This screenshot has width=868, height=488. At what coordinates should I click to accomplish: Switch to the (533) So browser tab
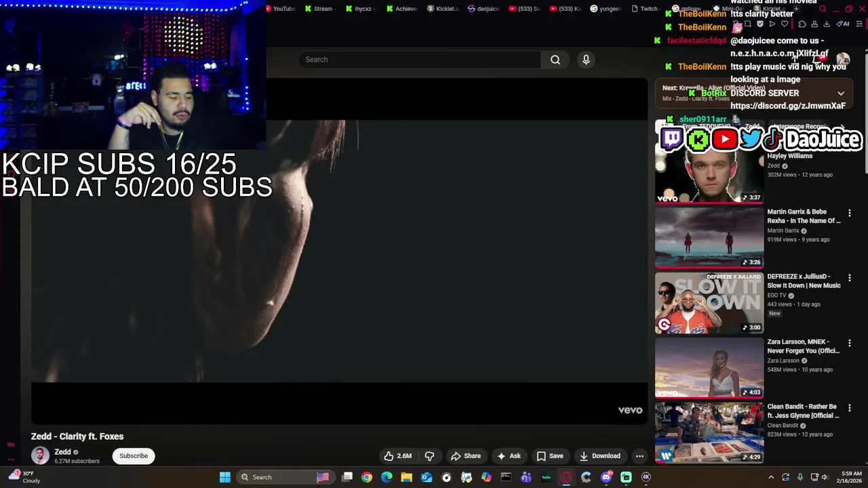coord(524,9)
